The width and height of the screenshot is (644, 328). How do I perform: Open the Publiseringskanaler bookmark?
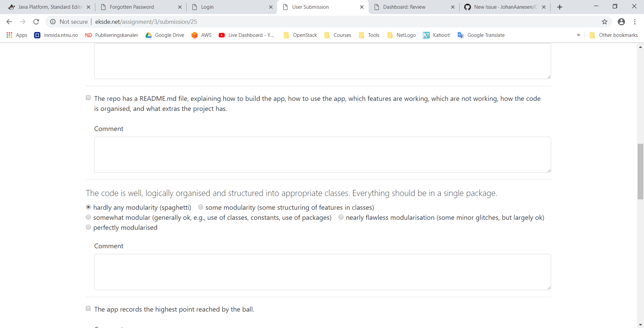(112, 35)
